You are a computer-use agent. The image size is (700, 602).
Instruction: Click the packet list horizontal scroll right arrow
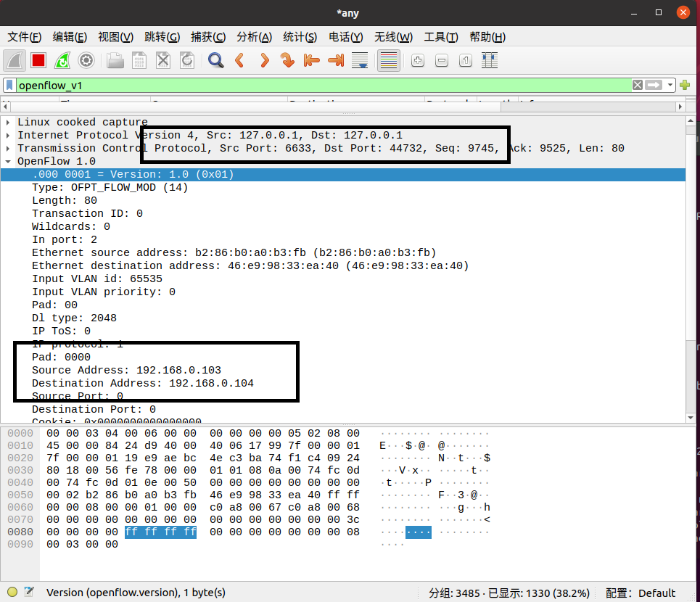coord(680,107)
